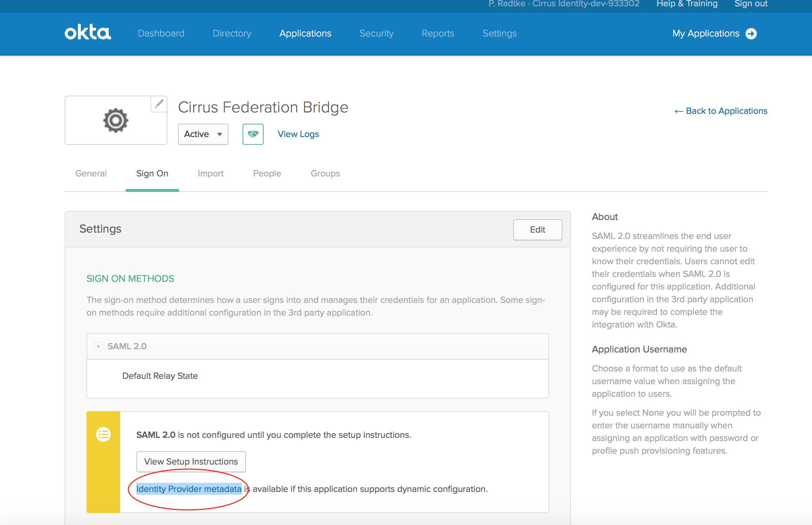Open the Applications menu
Screen dimensions: 812x525
coord(305,33)
